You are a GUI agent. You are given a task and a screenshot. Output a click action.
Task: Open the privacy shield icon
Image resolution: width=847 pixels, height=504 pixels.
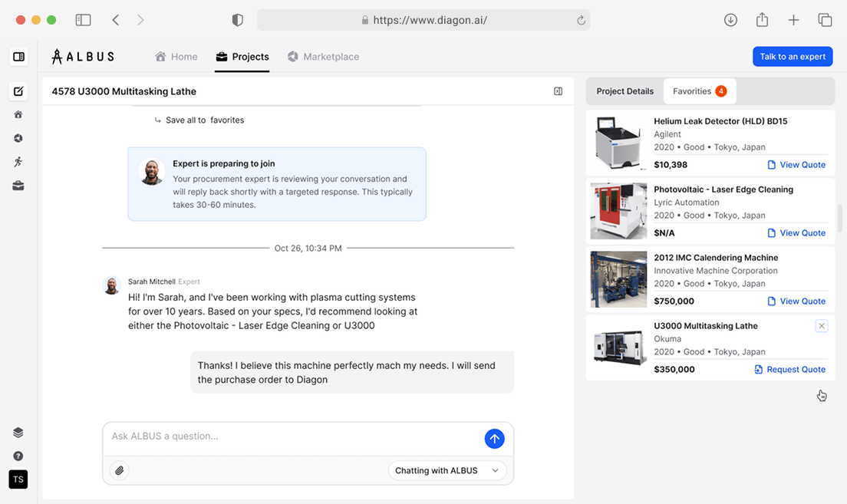pos(237,20)
